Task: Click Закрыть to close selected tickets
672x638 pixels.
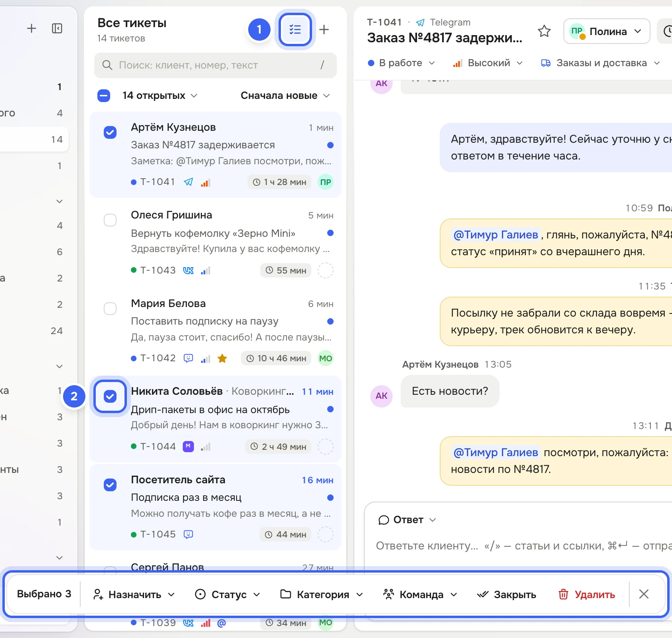Action: [x=506, y=595]
